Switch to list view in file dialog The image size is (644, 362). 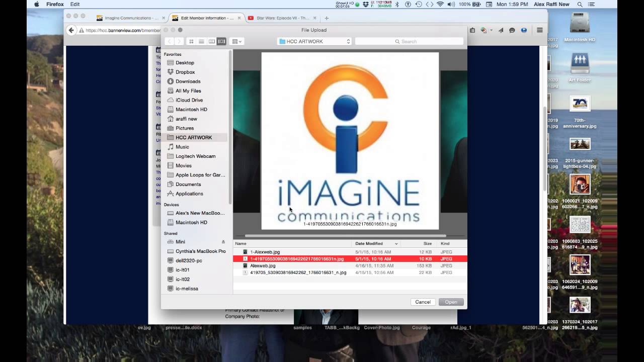tap(201, 41)
